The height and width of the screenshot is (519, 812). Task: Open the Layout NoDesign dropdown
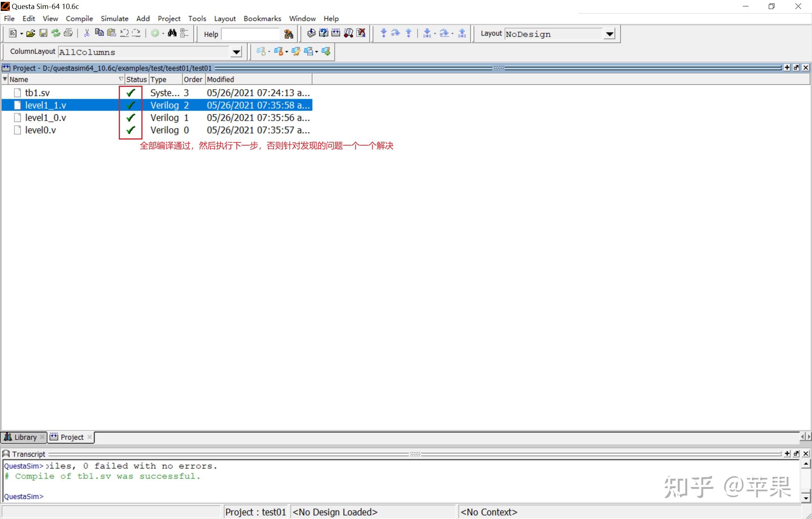(x=609, y=34)
